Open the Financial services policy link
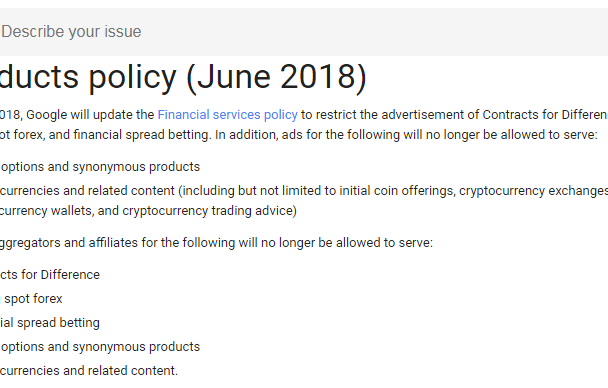608x388 pixels. [x=227, y=115]
